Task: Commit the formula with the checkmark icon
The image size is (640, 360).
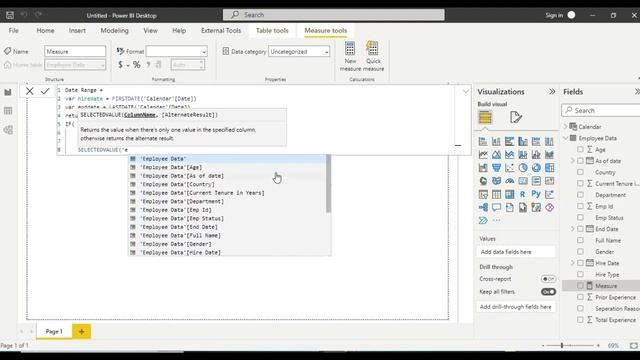Action: [x=45, y=91]
